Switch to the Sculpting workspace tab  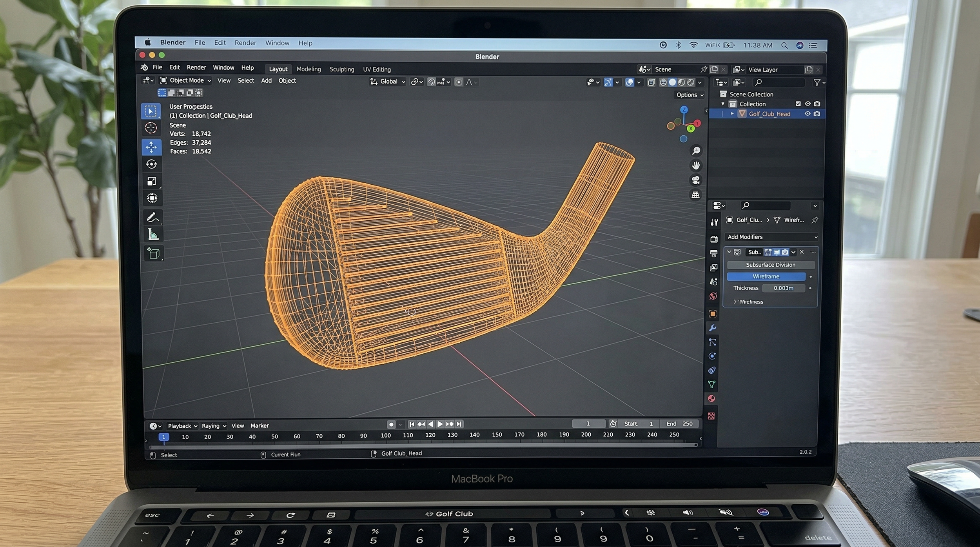pos(341,69)
